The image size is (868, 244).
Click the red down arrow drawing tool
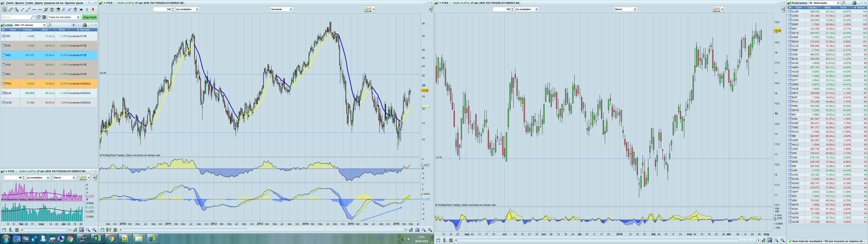tap(93, 9)
